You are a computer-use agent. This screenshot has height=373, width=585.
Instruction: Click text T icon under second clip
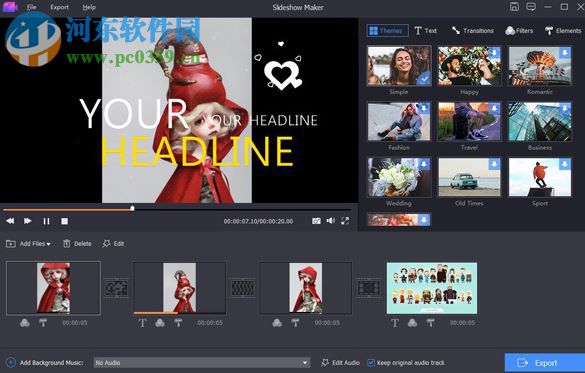click(x=143, y=323)
